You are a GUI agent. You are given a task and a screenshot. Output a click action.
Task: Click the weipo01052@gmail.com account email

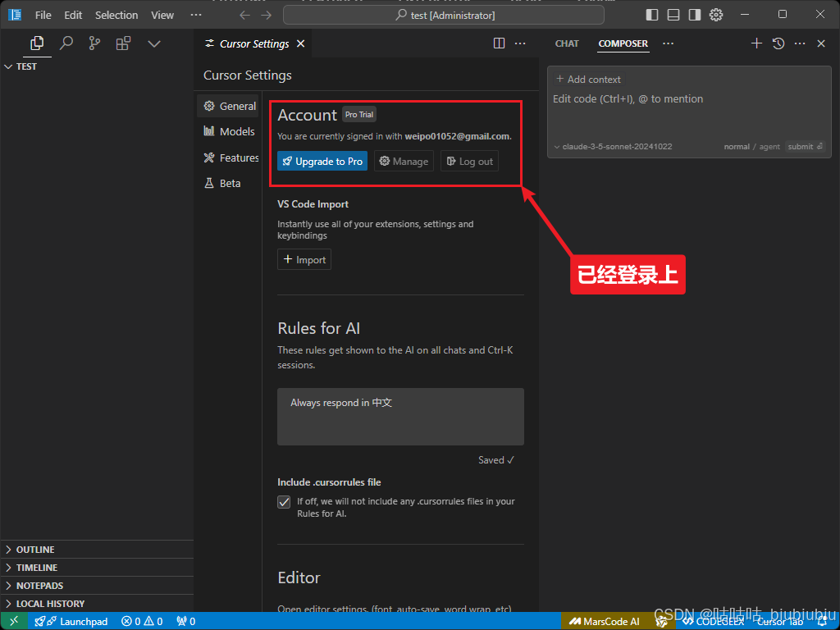click(x=457, y=137)
